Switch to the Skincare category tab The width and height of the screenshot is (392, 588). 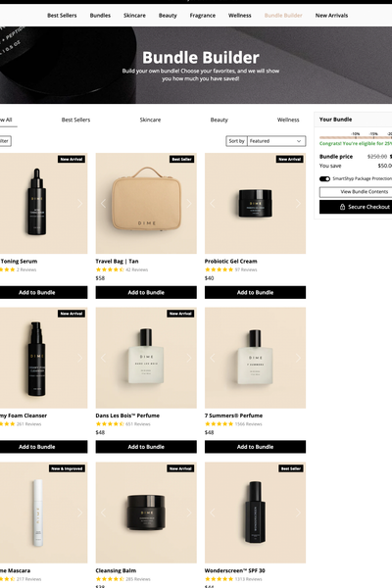tap(150, 120)
